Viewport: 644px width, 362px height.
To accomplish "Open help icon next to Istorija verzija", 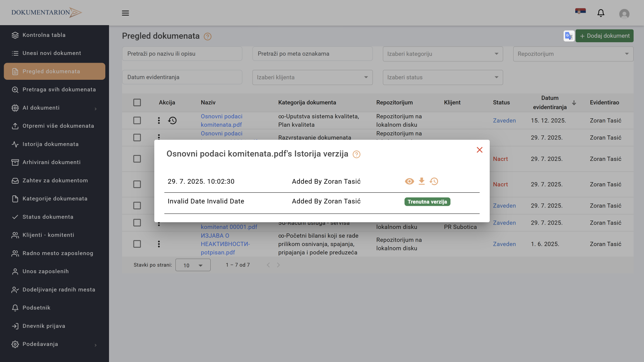I will click(357, 154).
